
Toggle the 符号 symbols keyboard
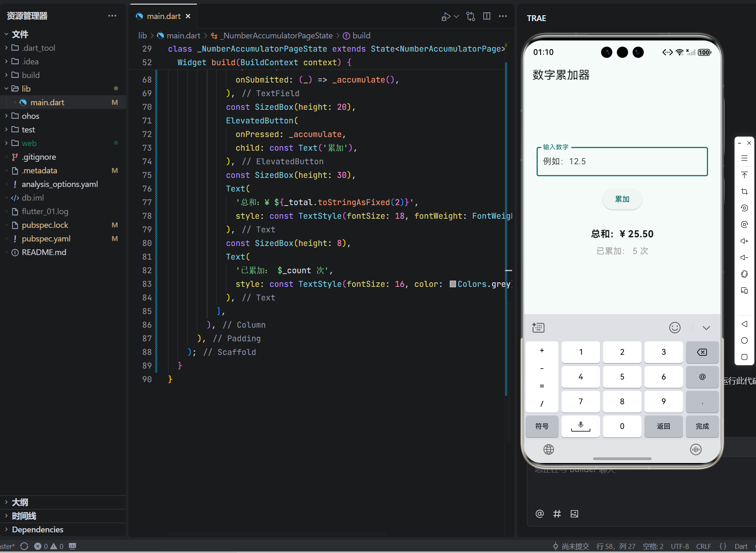542,426
